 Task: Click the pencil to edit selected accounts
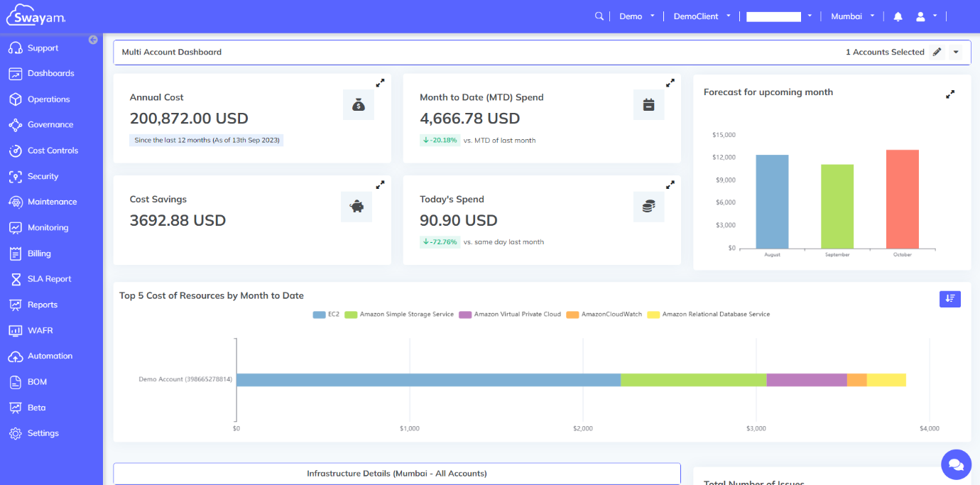click(x=937, y=52)
